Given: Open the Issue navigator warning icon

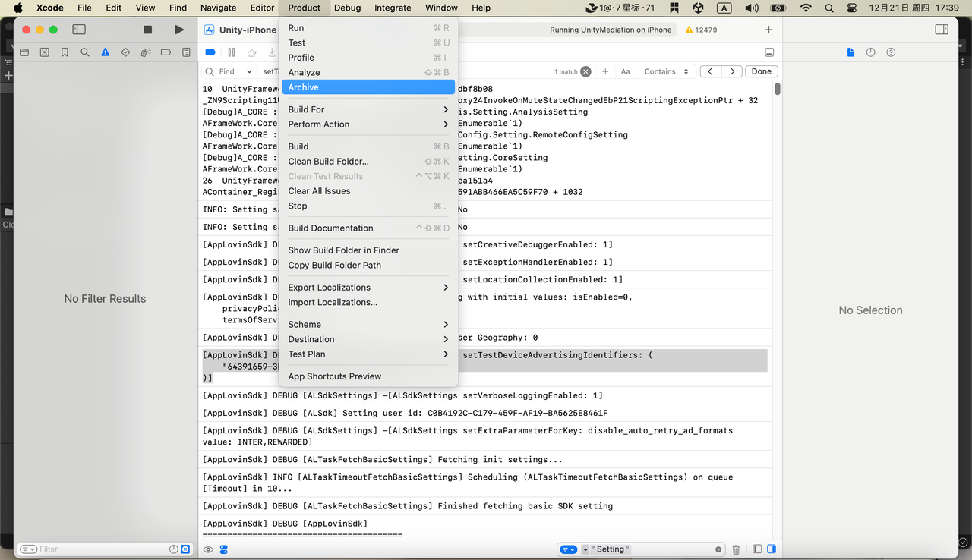Looking at the screenshot, I should 106,52.
